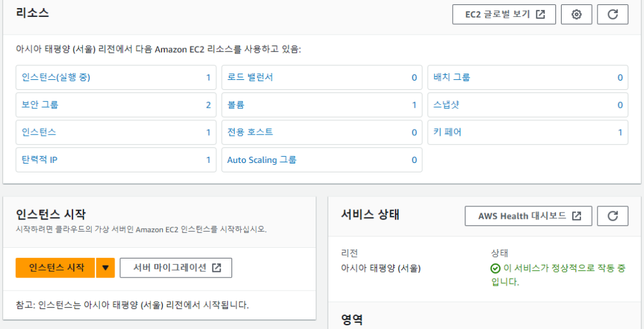Refresh the service status panel
Viewport: 644px width, 329px height.
613,216
